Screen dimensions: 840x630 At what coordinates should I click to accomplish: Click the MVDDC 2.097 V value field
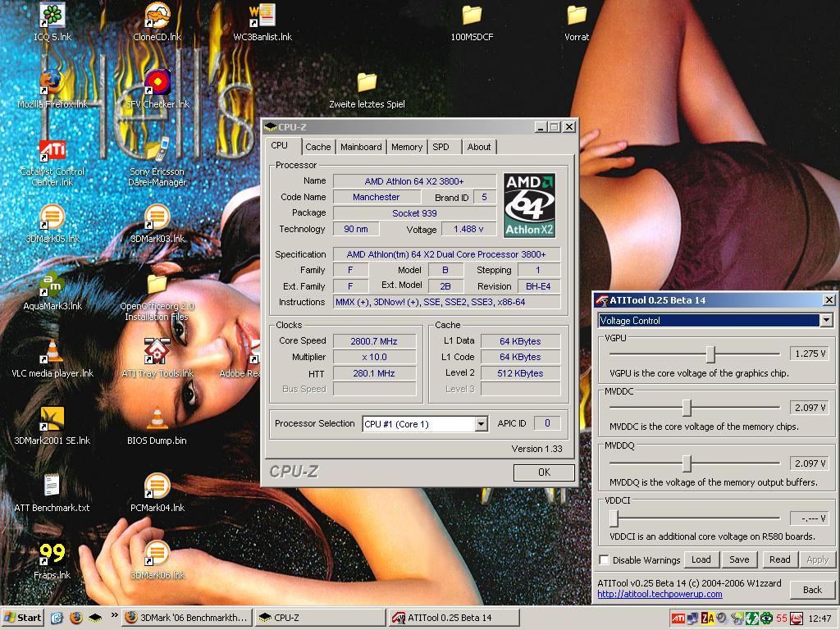pos(810,408)
